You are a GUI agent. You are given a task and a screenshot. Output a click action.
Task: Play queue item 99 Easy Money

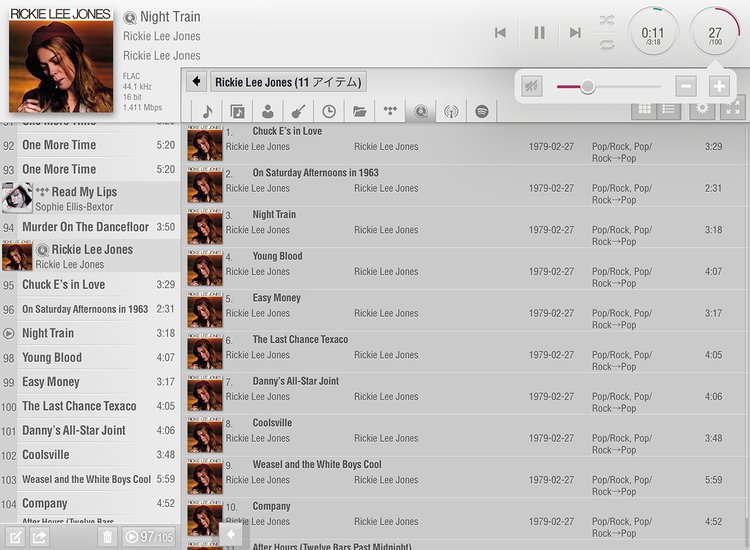pos(89,382)
